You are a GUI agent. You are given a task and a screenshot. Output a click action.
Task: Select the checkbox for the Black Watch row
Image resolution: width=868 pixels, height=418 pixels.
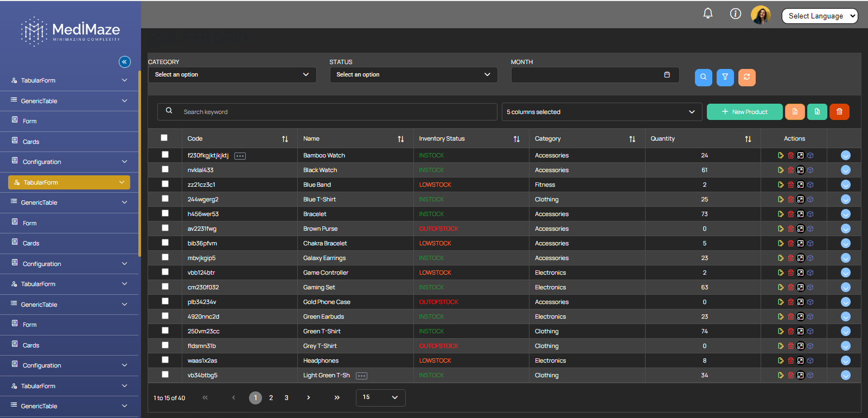pyautogui.click(x=165, y=169)
